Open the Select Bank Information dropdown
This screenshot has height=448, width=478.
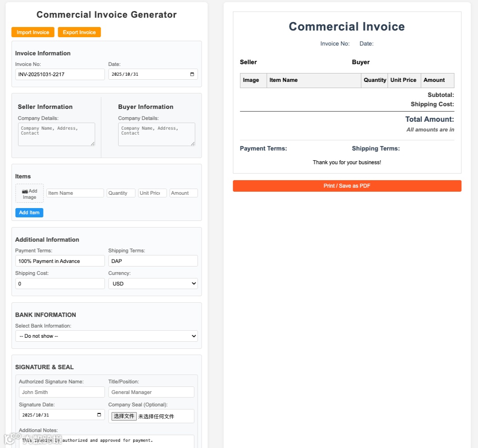click(x=106, y=336)
